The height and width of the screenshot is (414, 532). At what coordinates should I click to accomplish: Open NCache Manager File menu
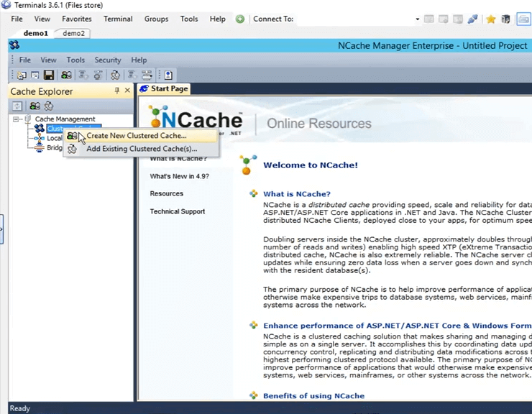pos(24,60)
